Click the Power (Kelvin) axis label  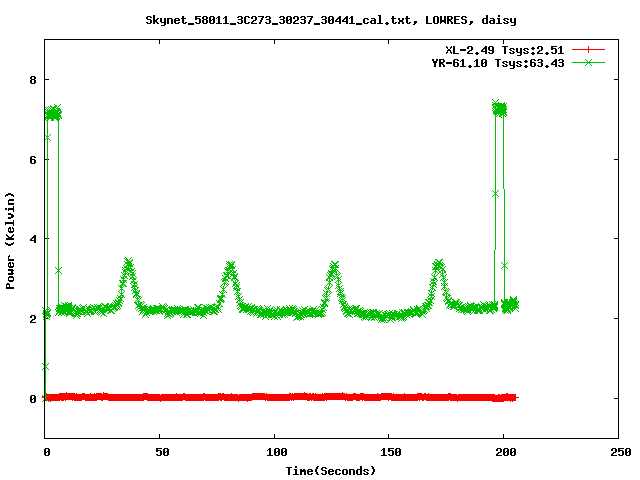point(10,241)
